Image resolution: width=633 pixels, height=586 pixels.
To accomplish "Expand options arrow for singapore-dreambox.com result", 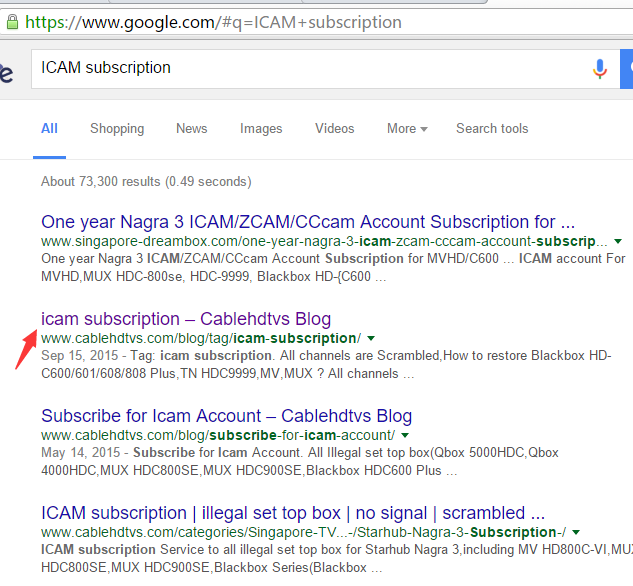I will [618, 241].
